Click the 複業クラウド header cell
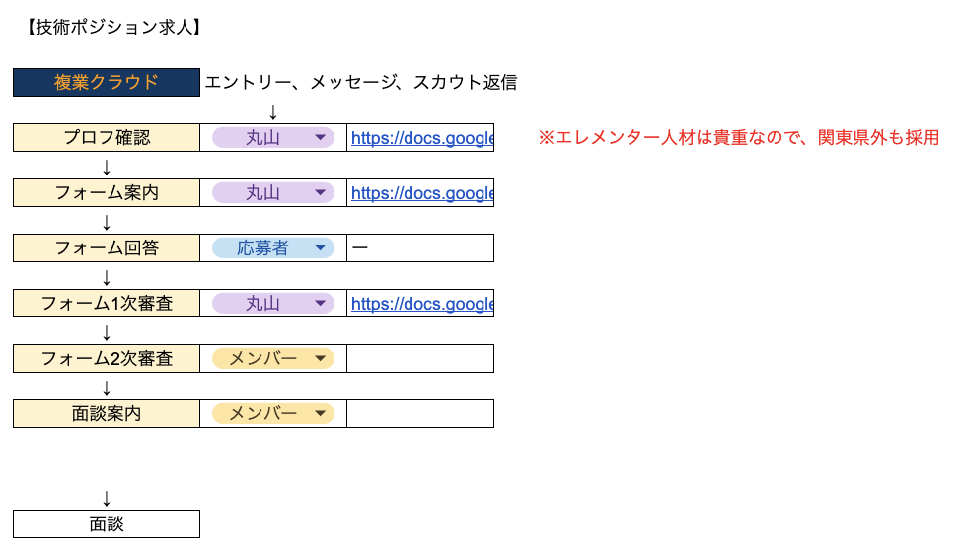The width and height of the screenshot is (965, 560). [107, 83]
